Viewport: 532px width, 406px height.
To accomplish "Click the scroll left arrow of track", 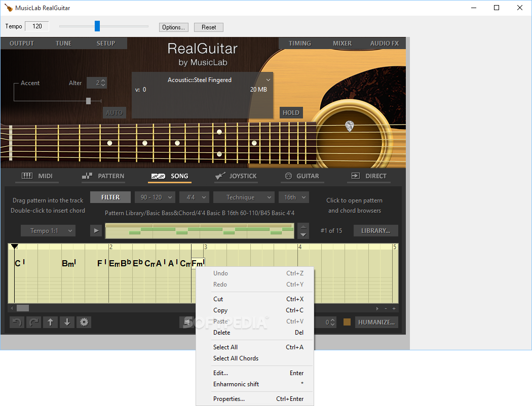I will pyautogui.click(x=12, y=308).
